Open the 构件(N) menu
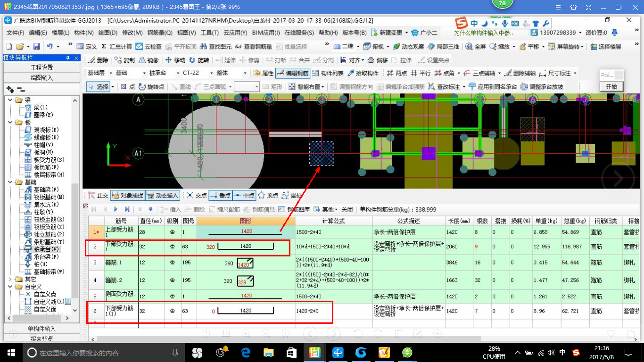Viewport: 644px width, 362px height. (84, 33)
